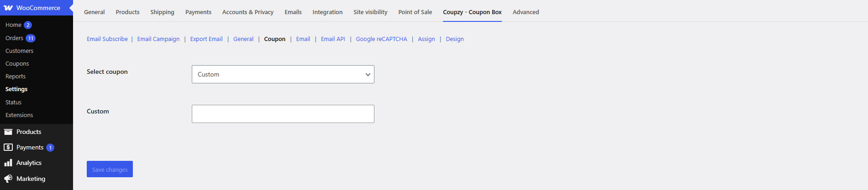The width and height of the screenshot is (868, 190).
Task: Open the Email Campaign sub-section link
Action: coord(158,39)
